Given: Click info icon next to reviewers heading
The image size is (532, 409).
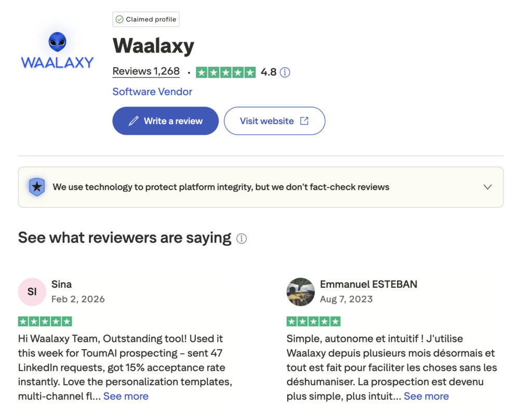Looking at the screenshot, I should (x=242, y=239).
